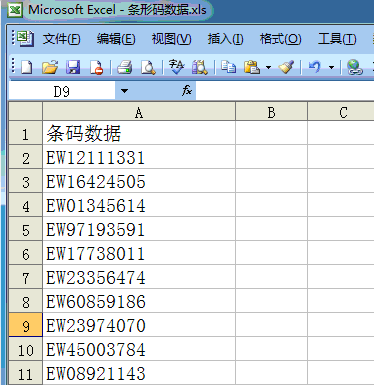Screen dimensions: 374x385
Task: Open the Name Box dropdown arrow
Action: (x=124, y=91)
